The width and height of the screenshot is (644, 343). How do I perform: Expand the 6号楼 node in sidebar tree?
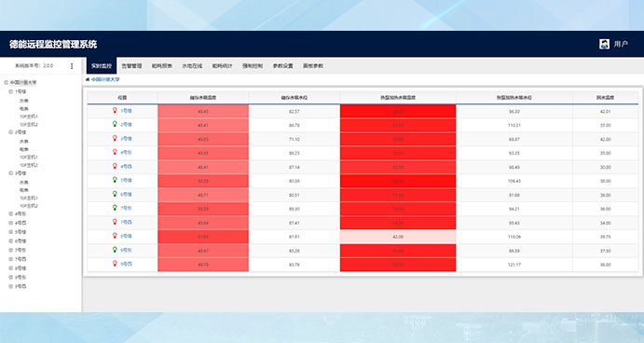click(x=11, y=241)
